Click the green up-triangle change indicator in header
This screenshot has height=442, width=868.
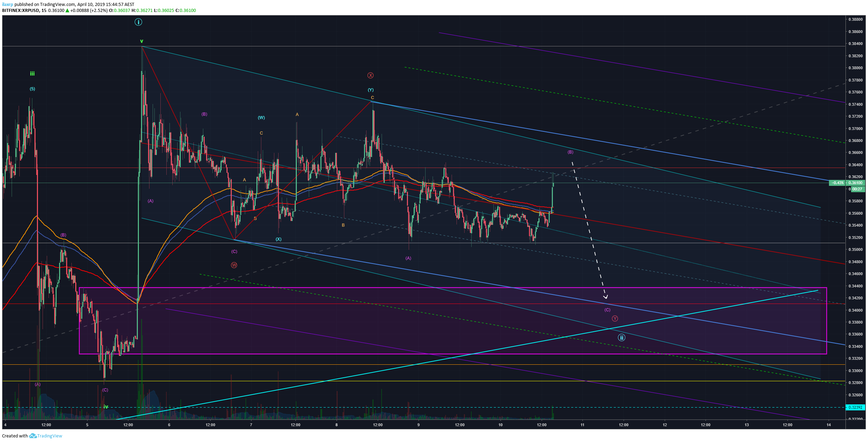coord(67,11)
